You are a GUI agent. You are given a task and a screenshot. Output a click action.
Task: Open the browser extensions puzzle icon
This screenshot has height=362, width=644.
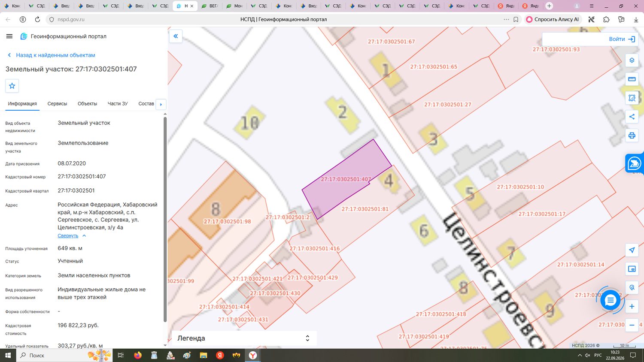point(606,19)
